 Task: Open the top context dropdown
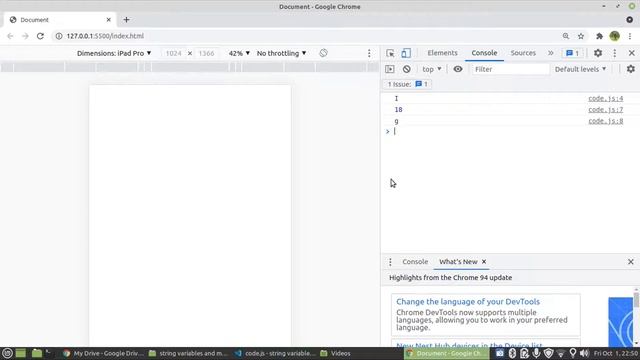(x=432, y=69)
